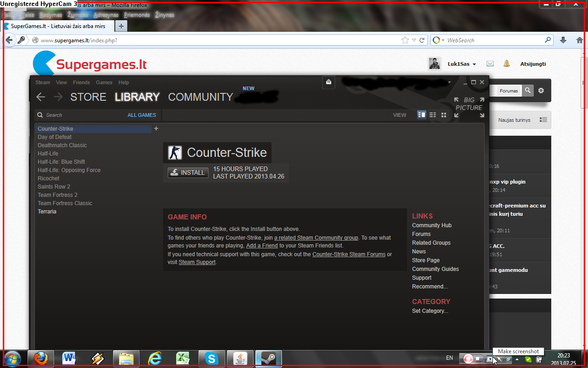Image resolution: width=588 pixels, height=368 pixels.
Task: Open Steam account name dropdown arrow
Action: (450, 83)
